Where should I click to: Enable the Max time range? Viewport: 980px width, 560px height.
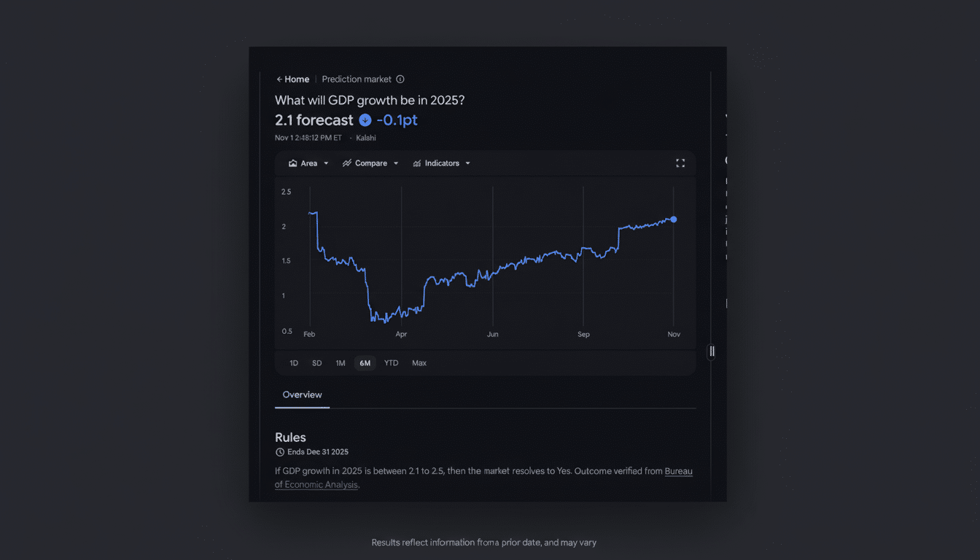tap(419, 362)
